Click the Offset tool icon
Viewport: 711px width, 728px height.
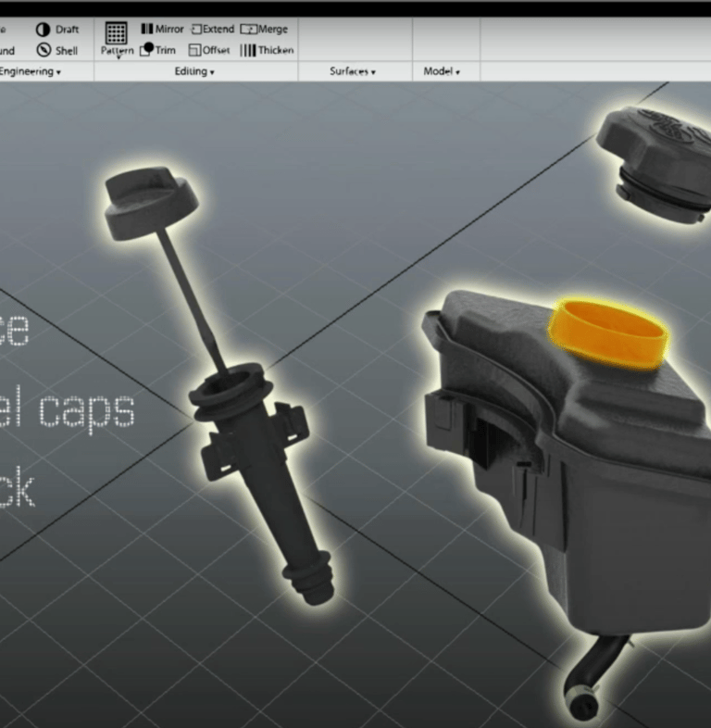tap(195, 50)
